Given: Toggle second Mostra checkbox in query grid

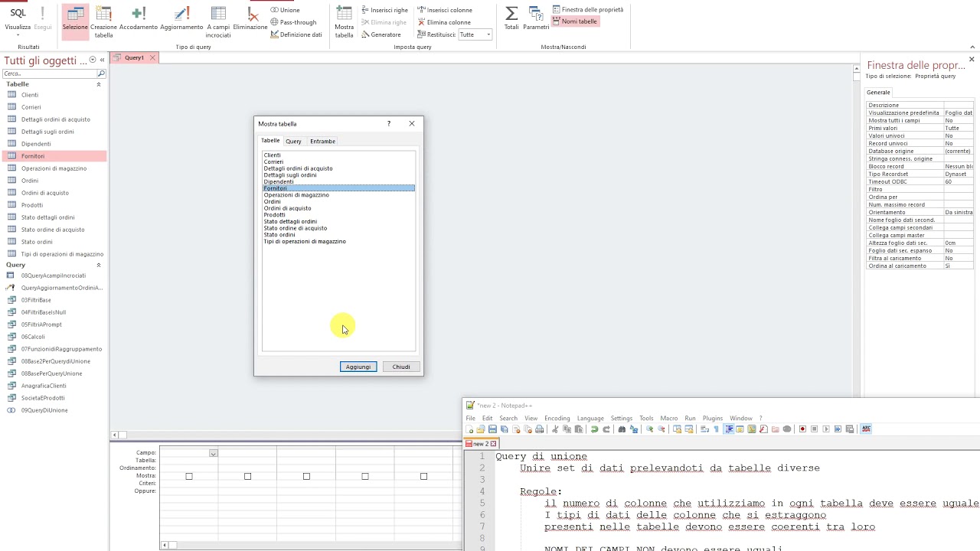Looking at the screenshot, I should (x=247, y=476).
